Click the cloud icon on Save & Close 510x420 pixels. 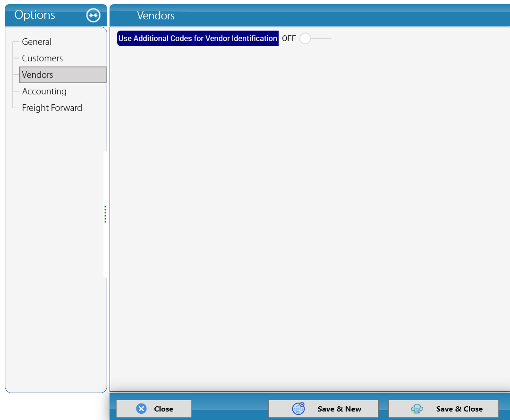pos(417,409)
